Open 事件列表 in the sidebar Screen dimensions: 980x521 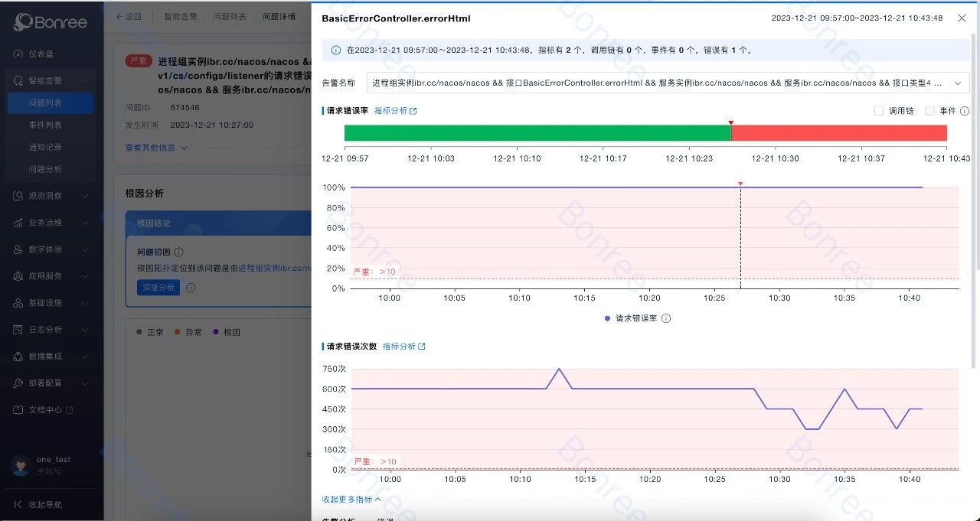point(45,125)
